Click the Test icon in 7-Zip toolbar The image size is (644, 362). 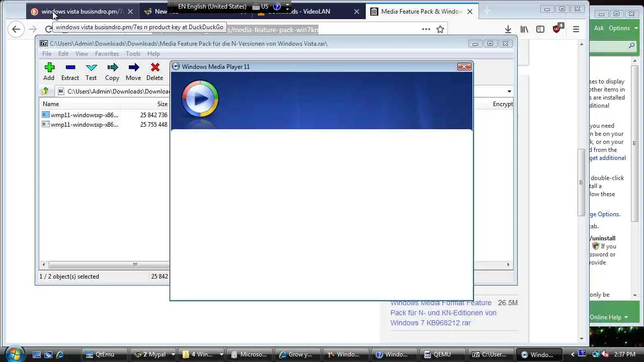point(91,71)
